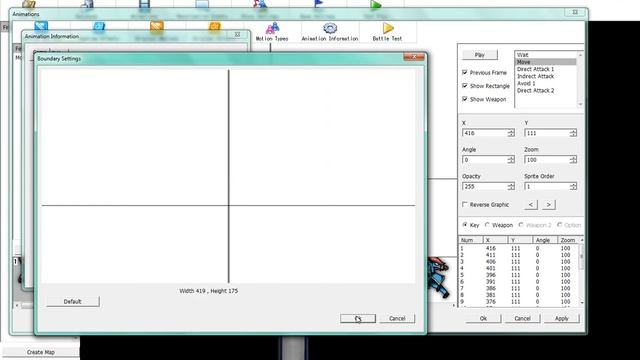Select frame row 2 with X 411
640x360 pixels.
[518, 255]
